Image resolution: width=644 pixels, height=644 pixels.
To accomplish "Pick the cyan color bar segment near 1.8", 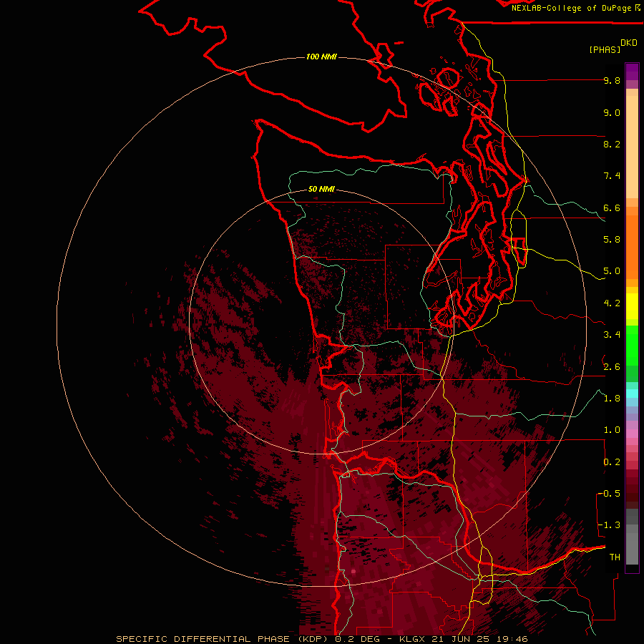I will point(632,394).
